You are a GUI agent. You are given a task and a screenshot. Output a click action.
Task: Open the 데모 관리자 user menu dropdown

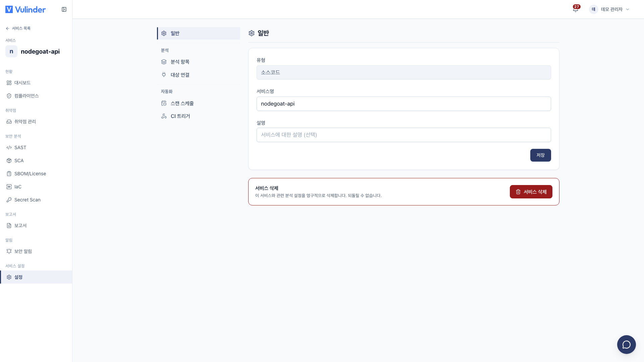[609, 9]
